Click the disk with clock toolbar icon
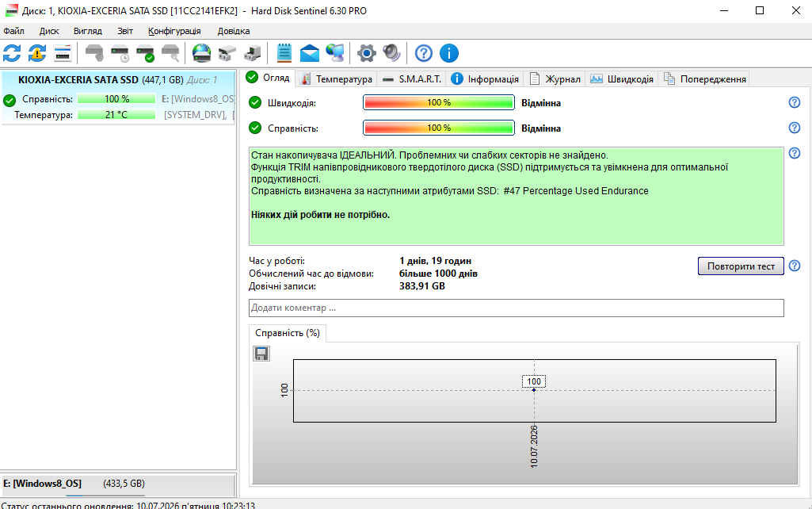Viewport: 812px width, 509px height. coord(120,53)
